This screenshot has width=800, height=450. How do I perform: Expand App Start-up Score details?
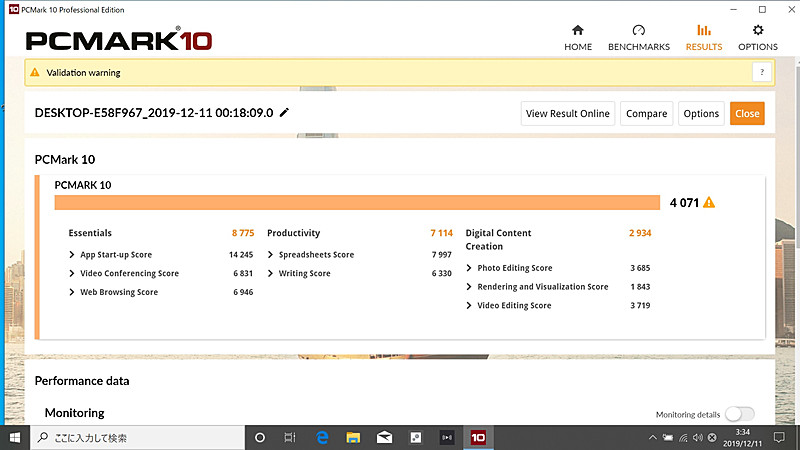[71, 255]
